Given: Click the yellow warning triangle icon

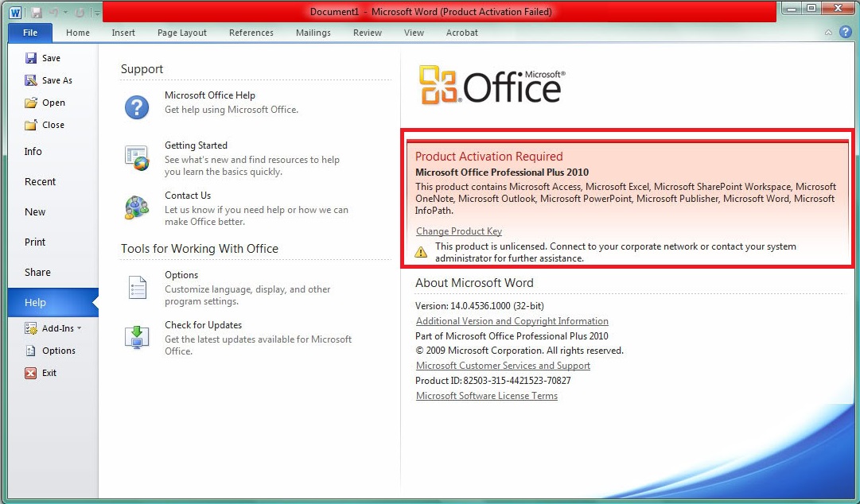Looking at the screenshot, I should pos(421,252).
